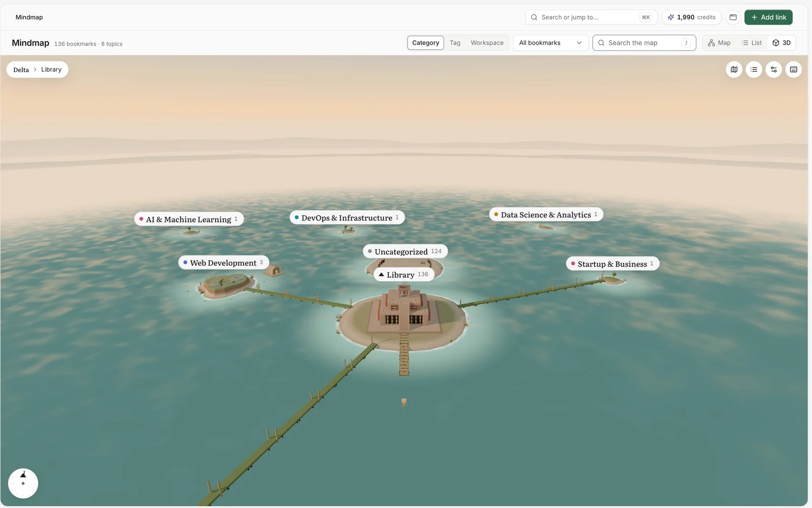
Task: Open the All bookmarks dropdown
Action: point(551,43)
